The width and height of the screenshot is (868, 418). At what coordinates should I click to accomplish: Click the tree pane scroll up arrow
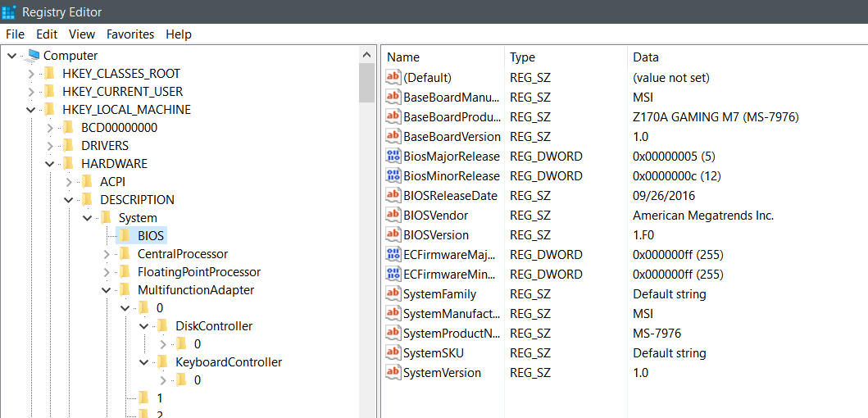(x=366, y=56)
